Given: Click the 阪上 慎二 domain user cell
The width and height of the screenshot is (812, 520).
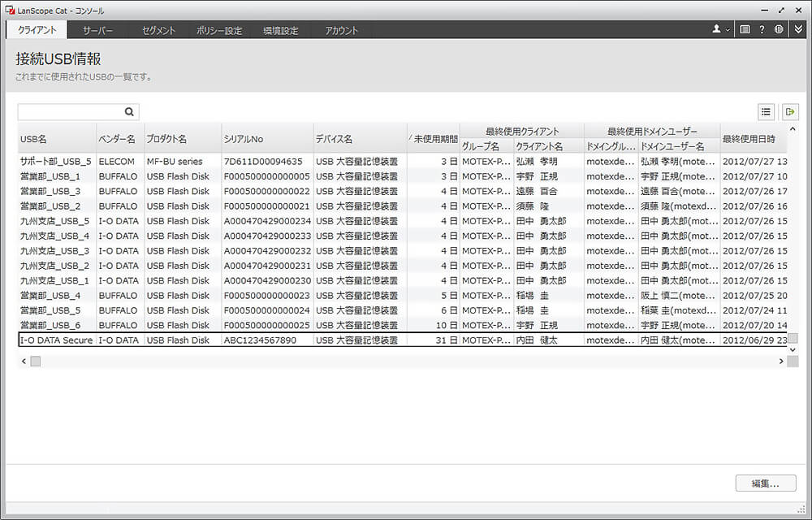Looking at the screenshot, I should tap(678, 296).
